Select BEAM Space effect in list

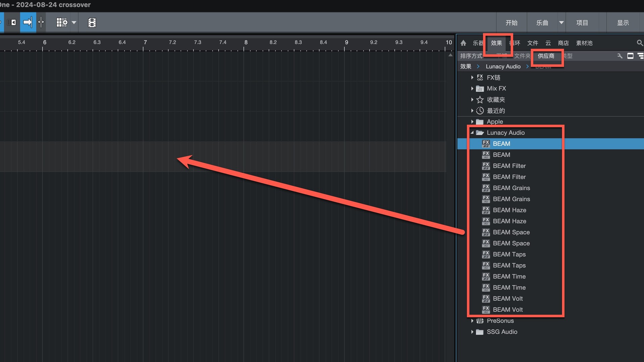[511, 232]
